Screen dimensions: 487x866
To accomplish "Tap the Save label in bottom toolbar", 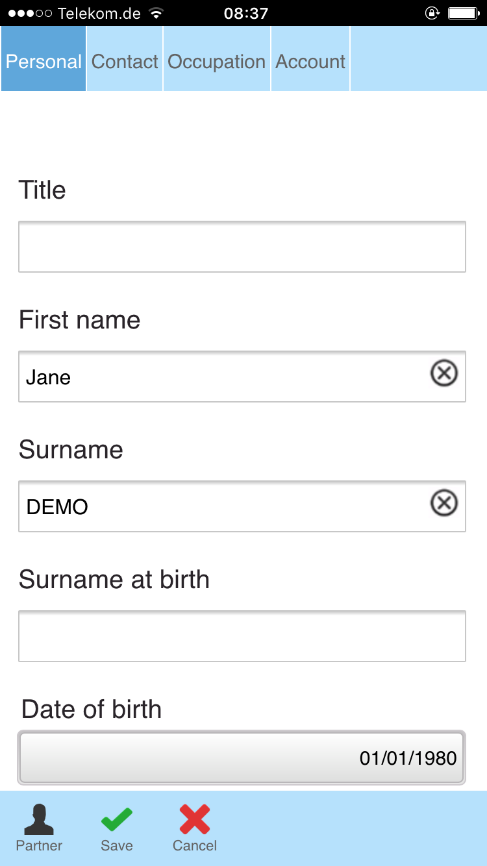I will [x=117, y=846].
